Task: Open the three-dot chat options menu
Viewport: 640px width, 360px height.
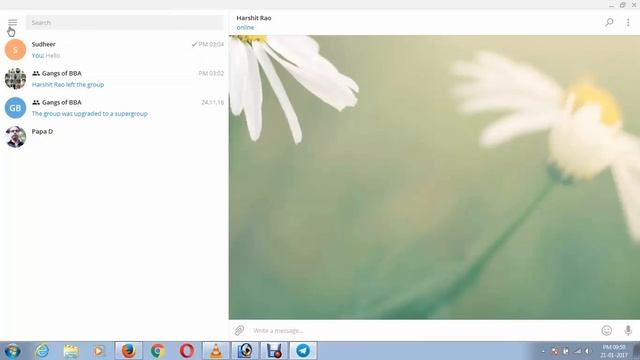Action: click(628, 22)
